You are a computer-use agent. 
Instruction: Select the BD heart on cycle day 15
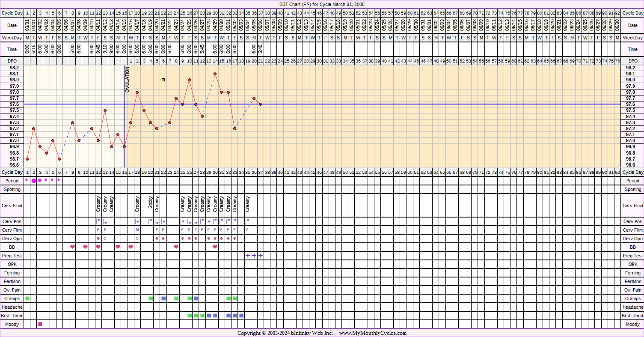tap(118, 247)
